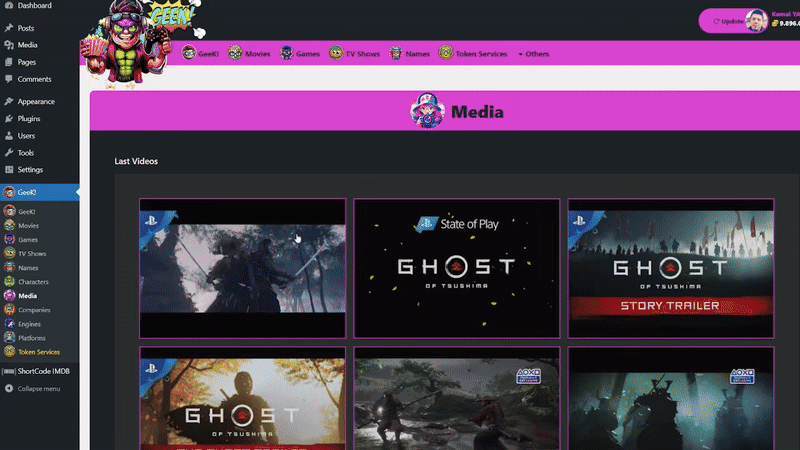Screen dimensions: 800x450
Task: Open Token Services tab in pink bar
Action: tap(472, 53)
